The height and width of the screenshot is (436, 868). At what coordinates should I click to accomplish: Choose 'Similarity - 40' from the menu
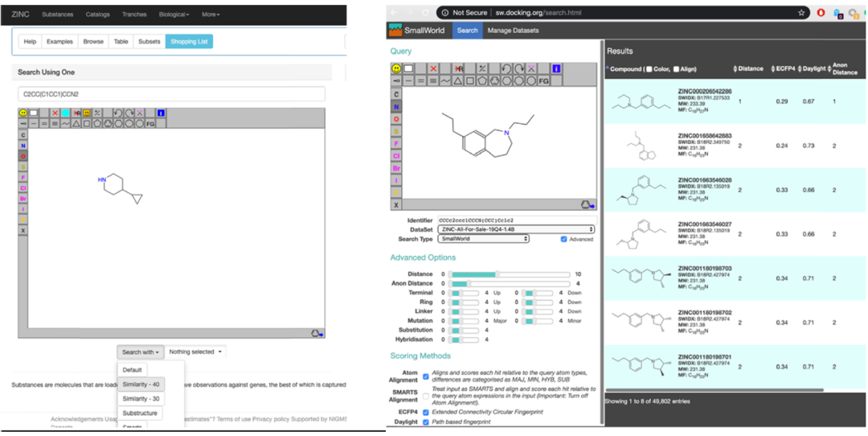tap(141, 384)
